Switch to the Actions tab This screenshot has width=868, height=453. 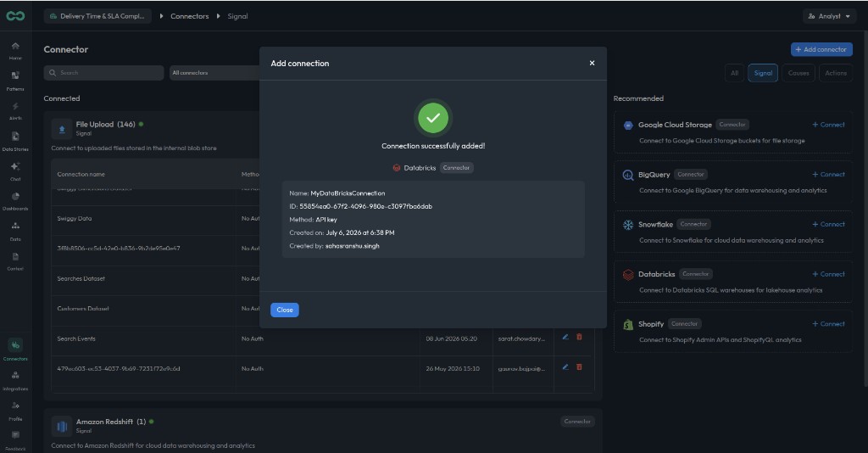click(x=835, y=73)
